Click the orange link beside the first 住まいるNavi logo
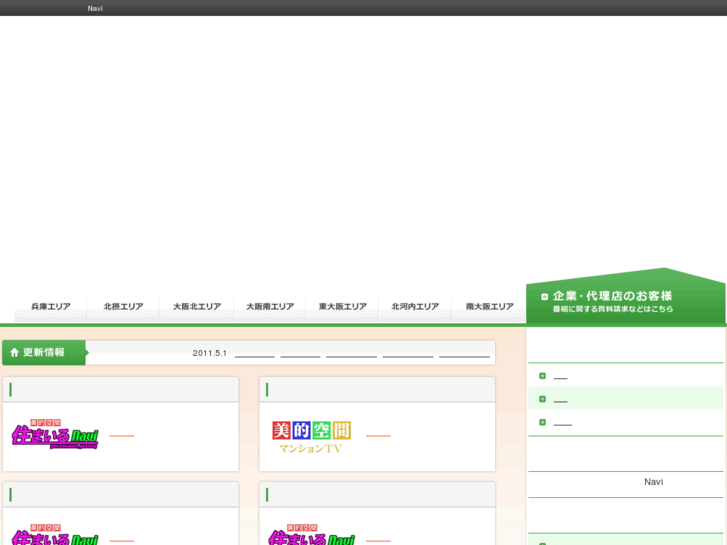 121,436
